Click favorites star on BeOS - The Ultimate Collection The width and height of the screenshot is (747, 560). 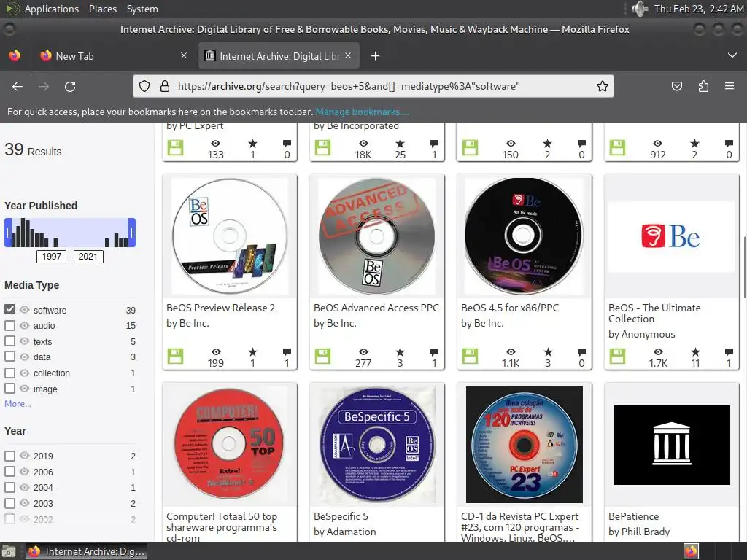[x=695, y=352]
